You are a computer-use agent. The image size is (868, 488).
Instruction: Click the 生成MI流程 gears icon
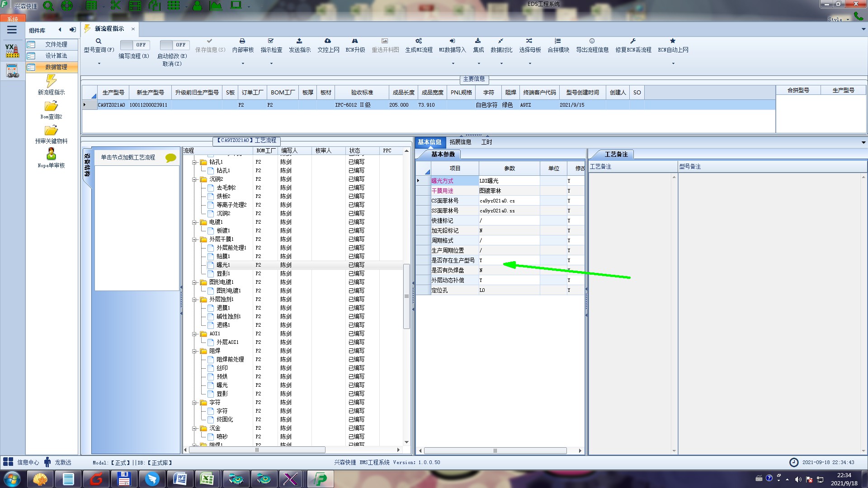[419, 41]
